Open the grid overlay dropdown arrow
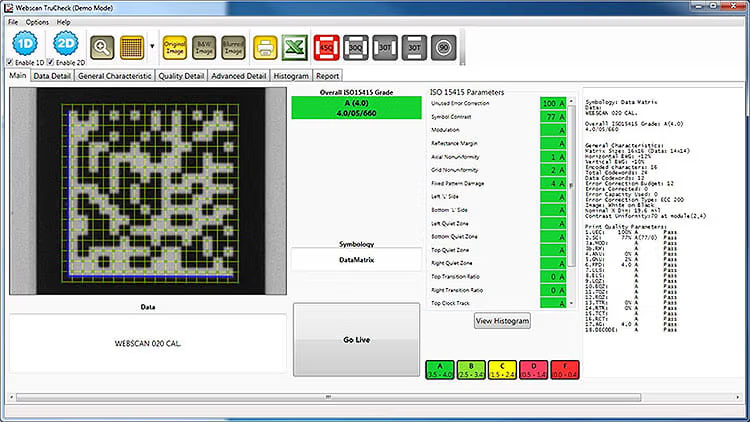 coord(151,46)
